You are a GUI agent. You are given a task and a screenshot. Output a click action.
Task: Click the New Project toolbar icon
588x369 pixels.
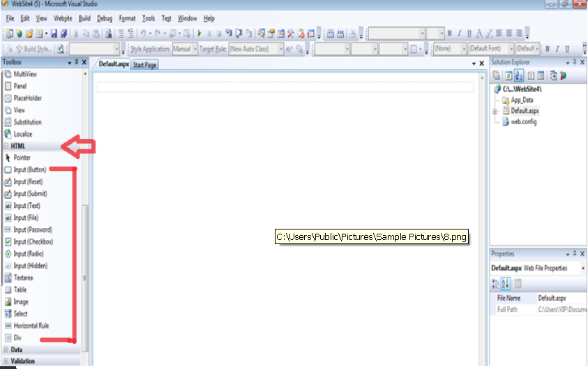(9, 33)
